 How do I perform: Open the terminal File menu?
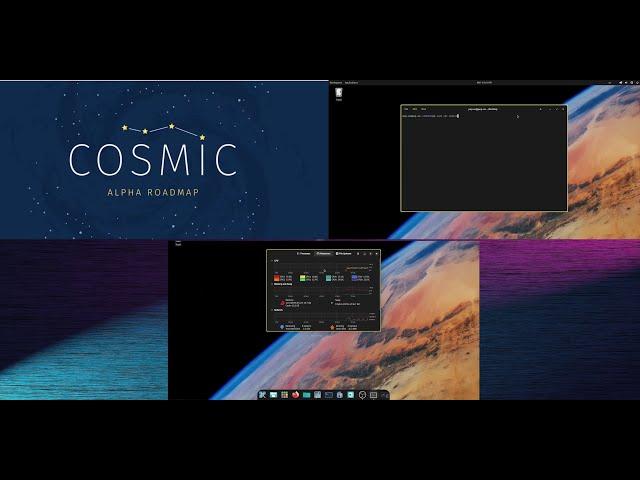[406, 109]
